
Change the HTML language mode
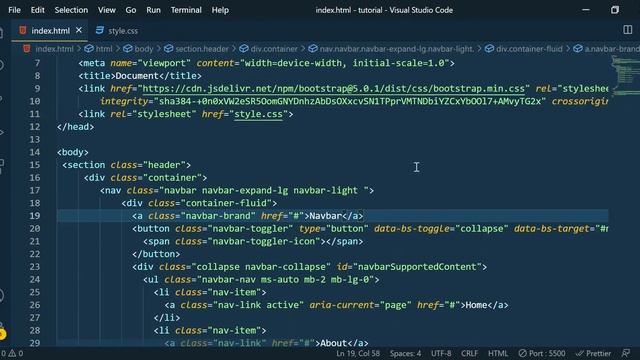tap(498, 353)
